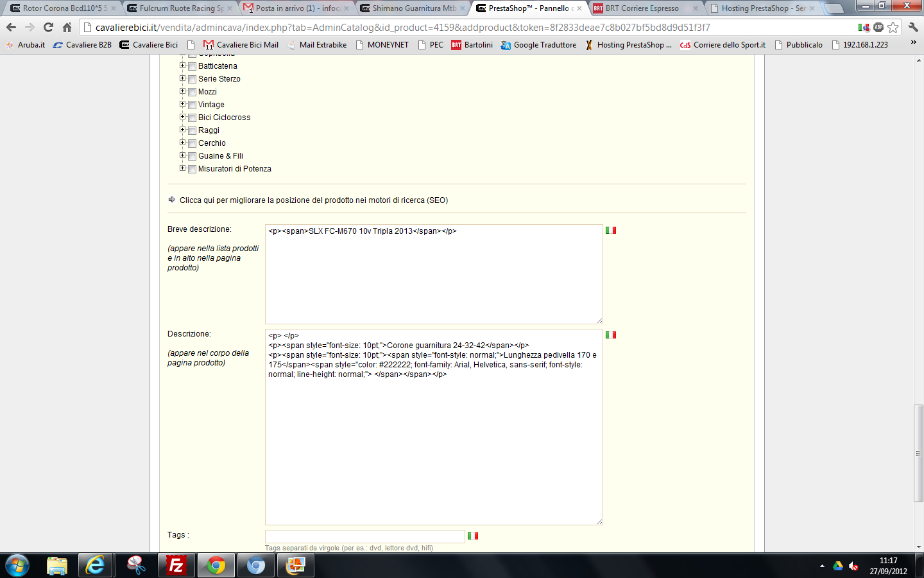Check the Misuratori di Potenza category checkbox
The height and width of the screenshot is (578, 924).
pyautogui.click(x=192, y=169)
